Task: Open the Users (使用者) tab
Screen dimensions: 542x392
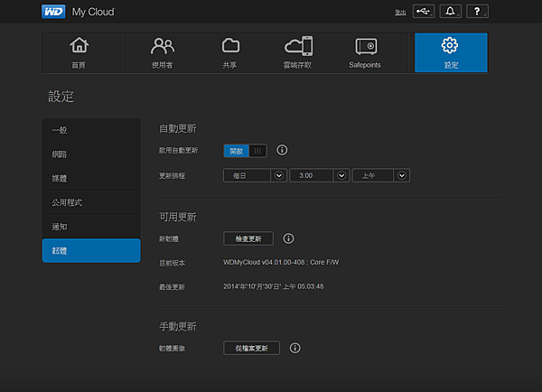Action: [163, 53]
